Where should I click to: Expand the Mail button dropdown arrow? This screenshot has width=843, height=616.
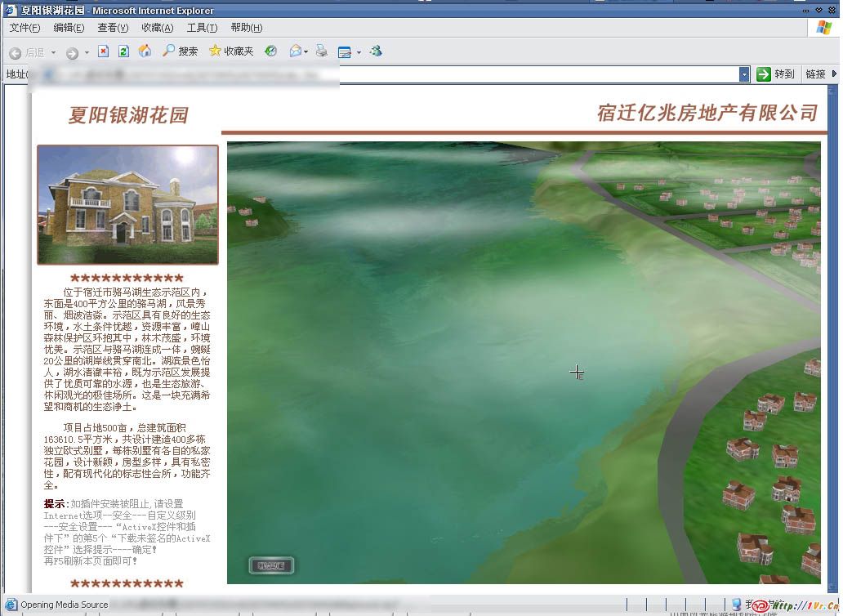(306, 52)
